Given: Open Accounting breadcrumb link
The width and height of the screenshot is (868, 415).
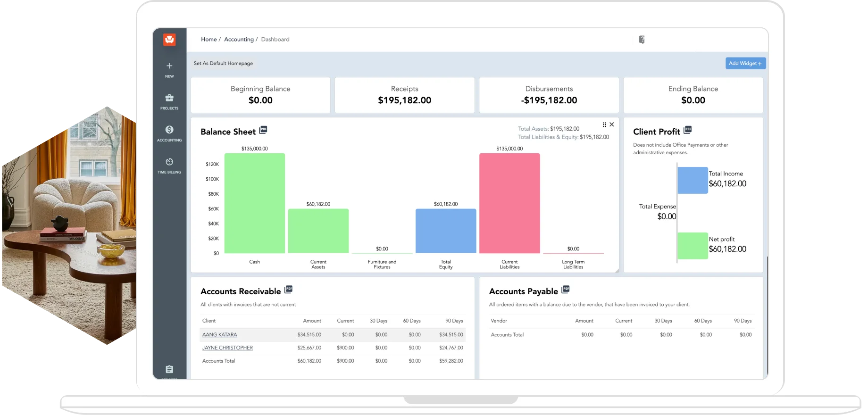Looking at the screenshot, I should (239, 40).
